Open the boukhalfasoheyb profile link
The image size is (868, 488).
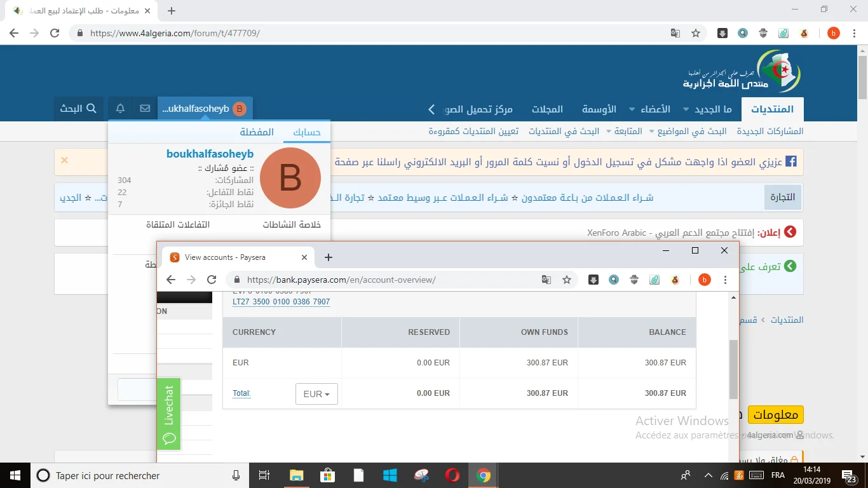pyautogui.click(x=210, y=154)
